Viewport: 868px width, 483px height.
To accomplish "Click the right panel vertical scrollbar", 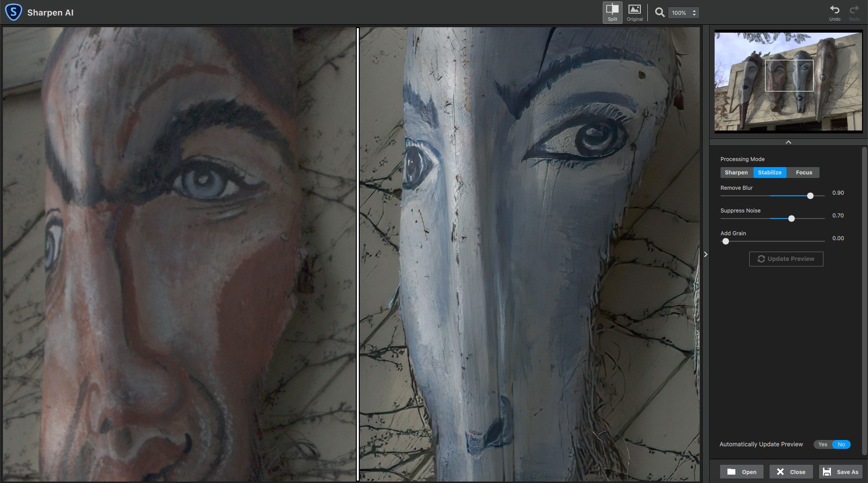I will (x=865, y=301).
